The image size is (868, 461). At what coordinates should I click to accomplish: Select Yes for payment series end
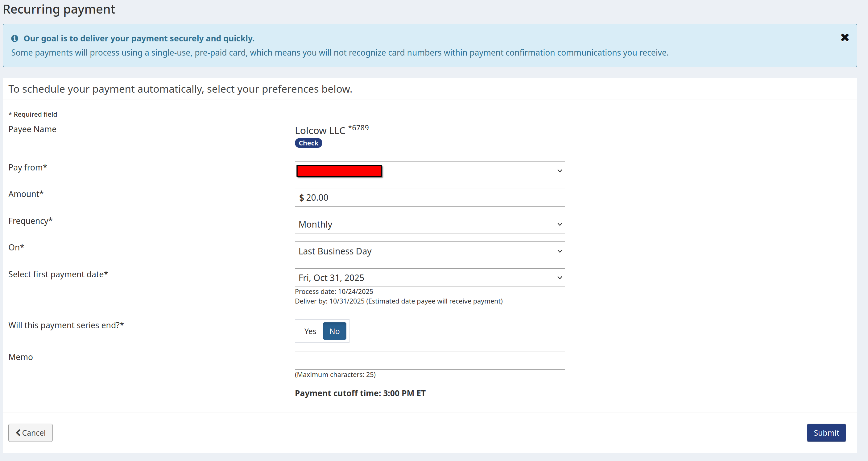pyautogui.click(x=310, y=331)
